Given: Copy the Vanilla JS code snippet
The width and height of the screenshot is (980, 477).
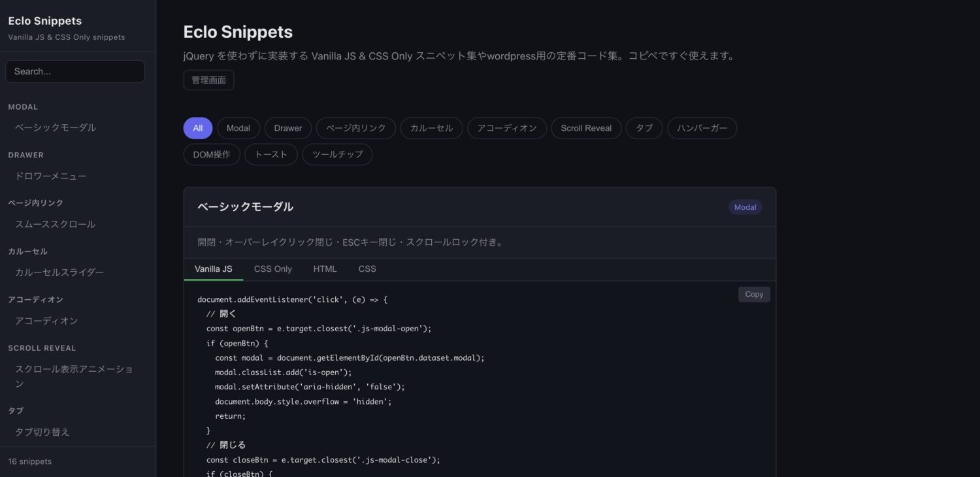Looking at the screenshot, I should [x=754, y=295].
